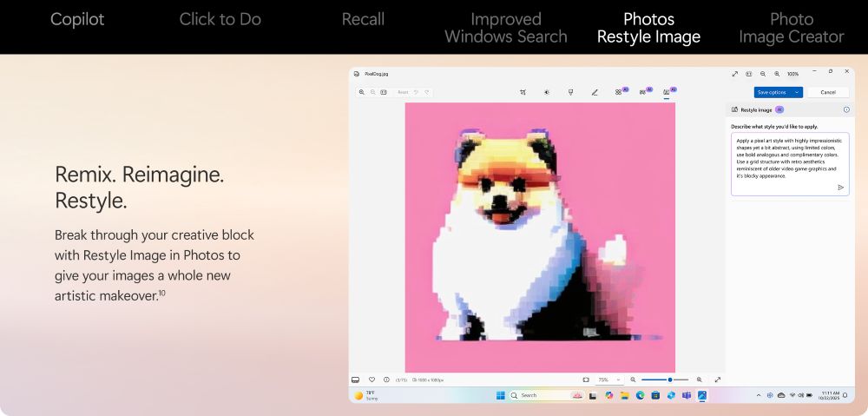This screenshot has height=416, width=868.
Task: Open the 75% zoom level dropdown
Action: pos(607,380)
